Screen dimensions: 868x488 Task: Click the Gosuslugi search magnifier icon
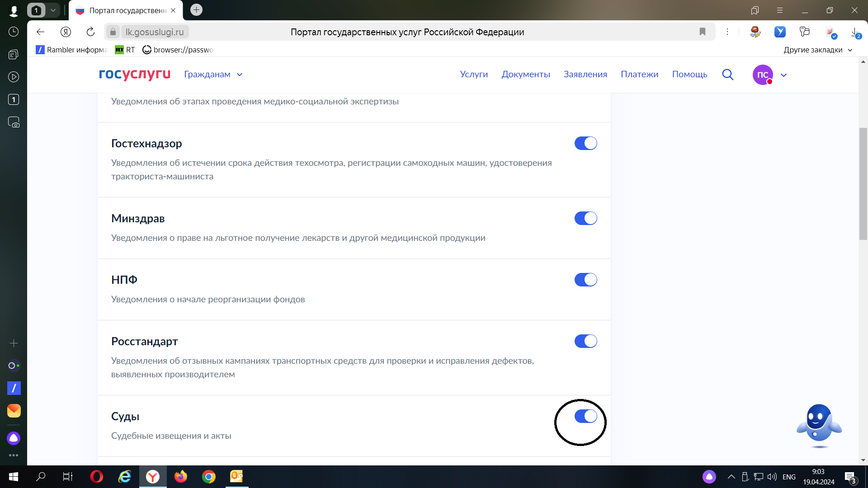[727, 75]
